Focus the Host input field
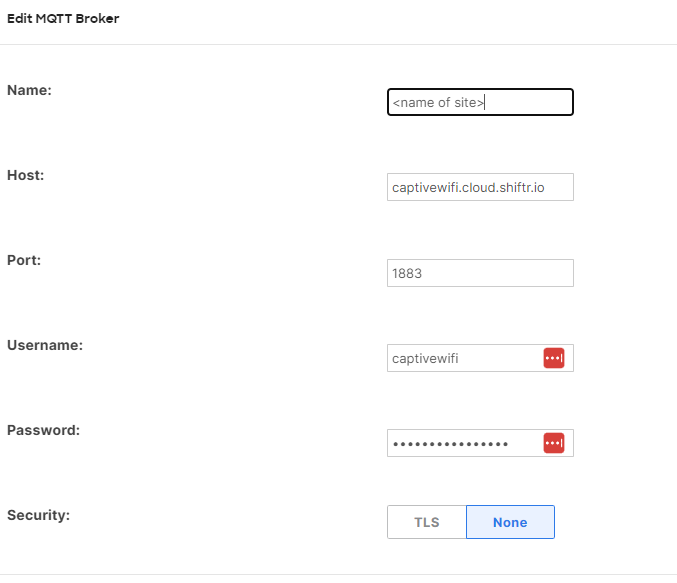This screenshot has width=677, height=583. click(x=480, y=187)
